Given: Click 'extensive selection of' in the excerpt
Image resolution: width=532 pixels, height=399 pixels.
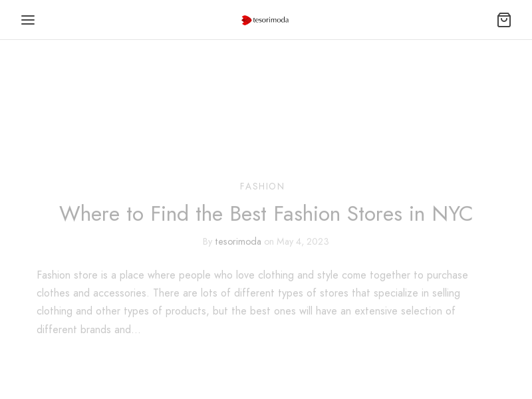Looking at the screenshot, I should (x=405, y=311).
